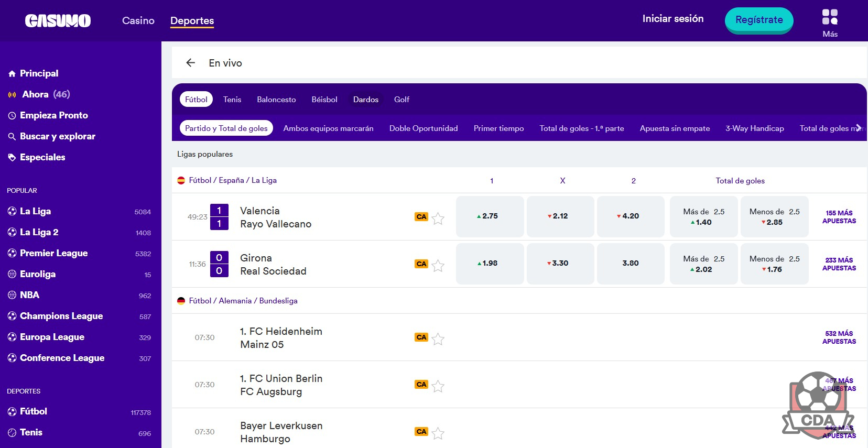Open Fútbol / España / La Liga link
The image size is (868, 448).
point(233,180)
